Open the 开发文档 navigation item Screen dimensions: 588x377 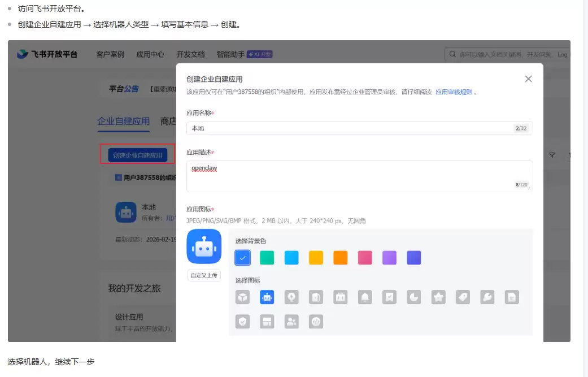(x=190, y=54)
